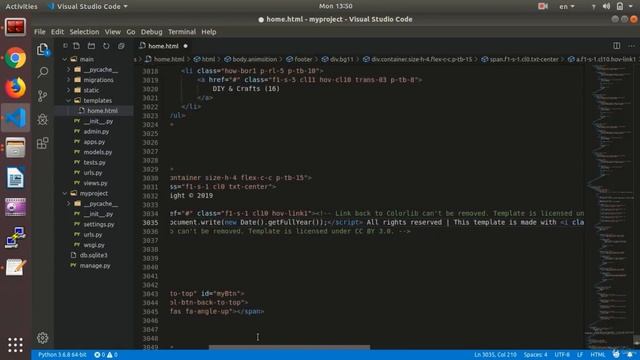
Task: Click the Activities button in top bar
Action: pyautogui.click(x=21, y=7)
